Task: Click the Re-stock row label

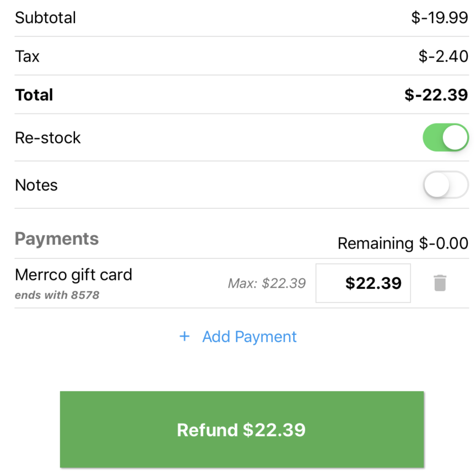Action: pos(48,138)
